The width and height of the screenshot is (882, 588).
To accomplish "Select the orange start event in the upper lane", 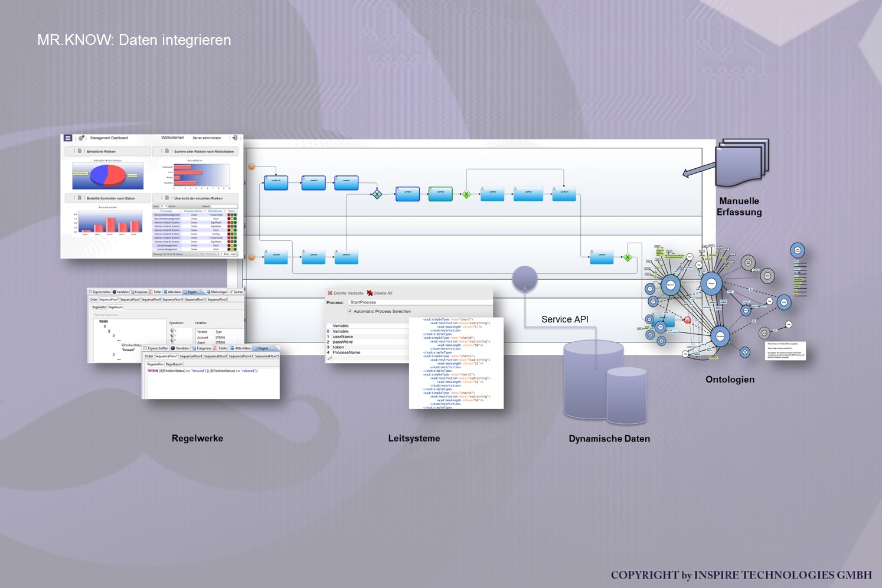I will tap(251, 167).
